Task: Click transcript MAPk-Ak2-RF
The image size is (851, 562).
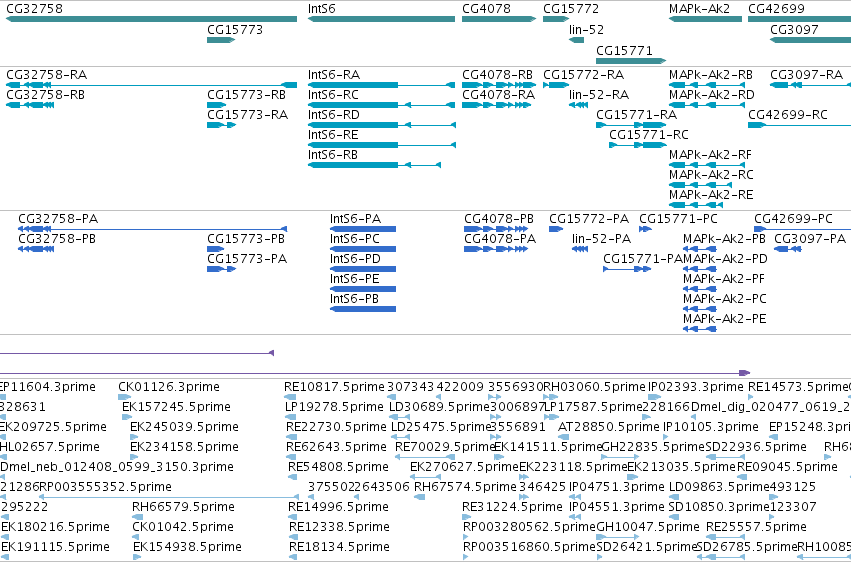Action: tap(710, 155)
